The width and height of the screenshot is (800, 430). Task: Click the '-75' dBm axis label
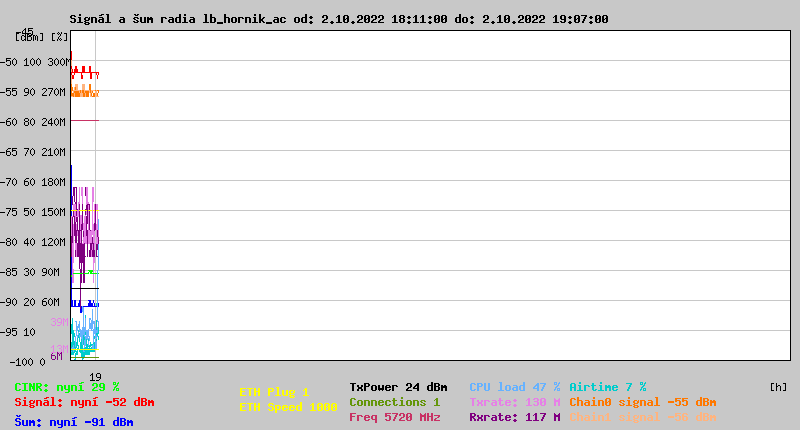pos(9,212)
